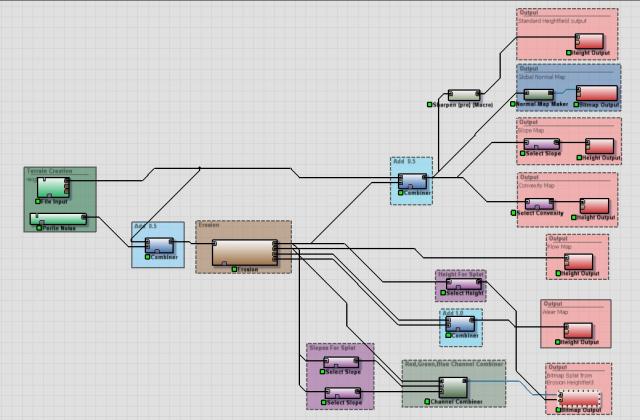640x420 pixels.
Task: Click the Convexity Map output caption
Action: pyautogui.click(x=536, y=185)
